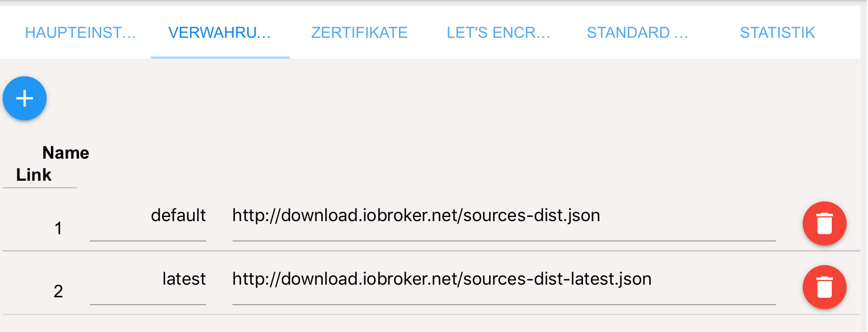Click the Link column header
This screenshot has height=332, width=868.
(x=34, y=175)
